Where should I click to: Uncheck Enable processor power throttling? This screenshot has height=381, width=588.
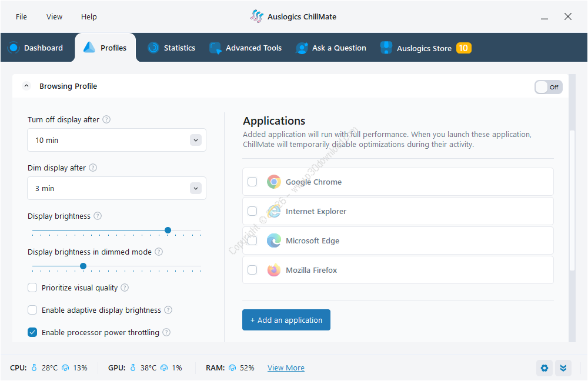[x=32, y=332]
